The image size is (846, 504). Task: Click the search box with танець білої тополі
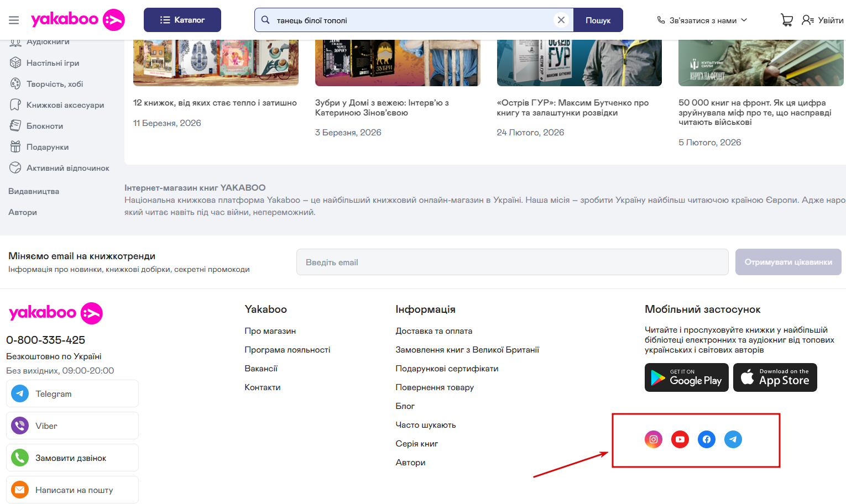[x=413, y=20]
